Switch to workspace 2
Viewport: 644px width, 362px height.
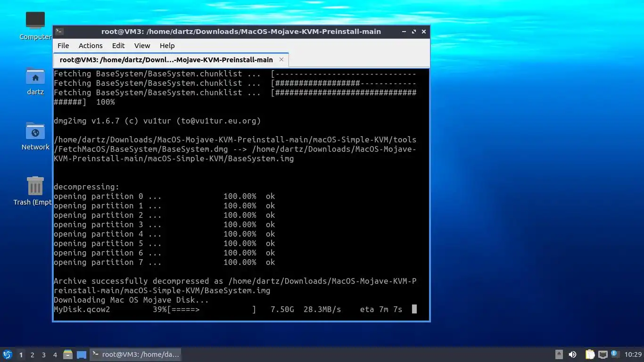32,354
